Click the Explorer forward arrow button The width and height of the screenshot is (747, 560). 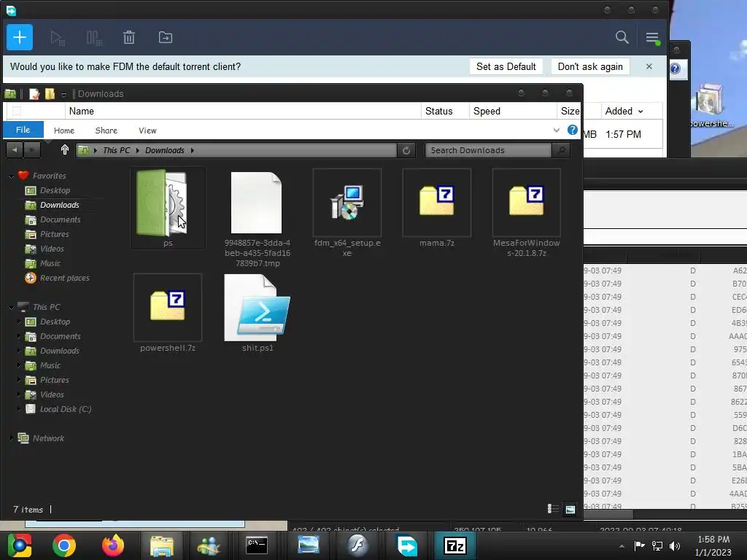[x=32, y=150]
